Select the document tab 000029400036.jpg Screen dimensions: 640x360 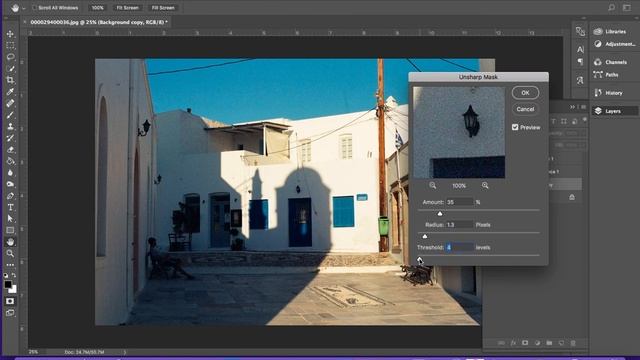(99, 22)
